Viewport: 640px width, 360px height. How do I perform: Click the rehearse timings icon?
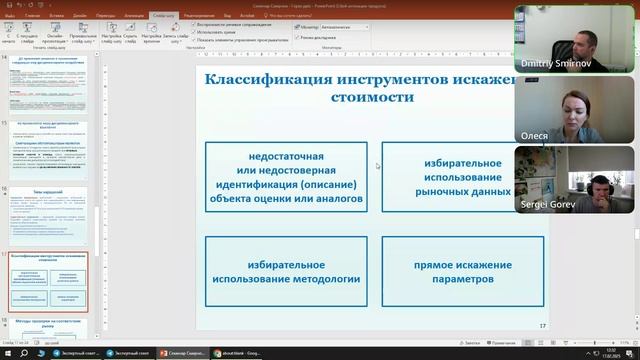point(151,28)
